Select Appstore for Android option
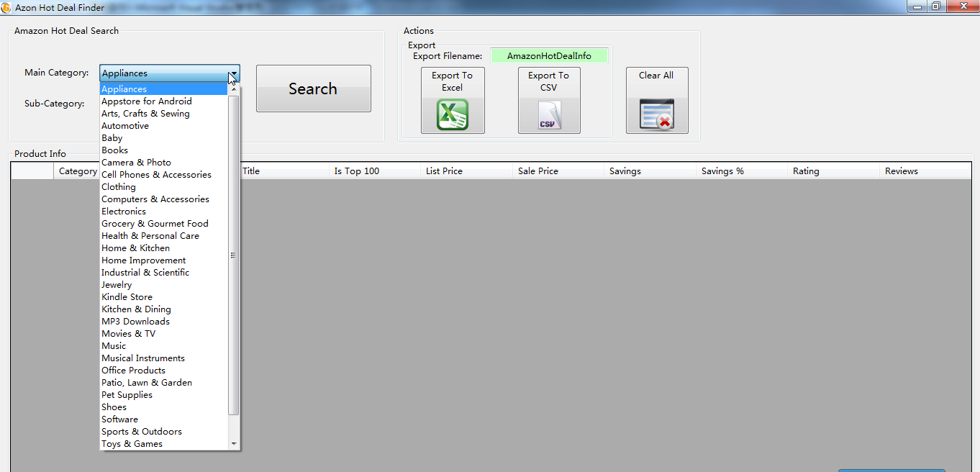The image size is (980, 472). coord(163,101)
